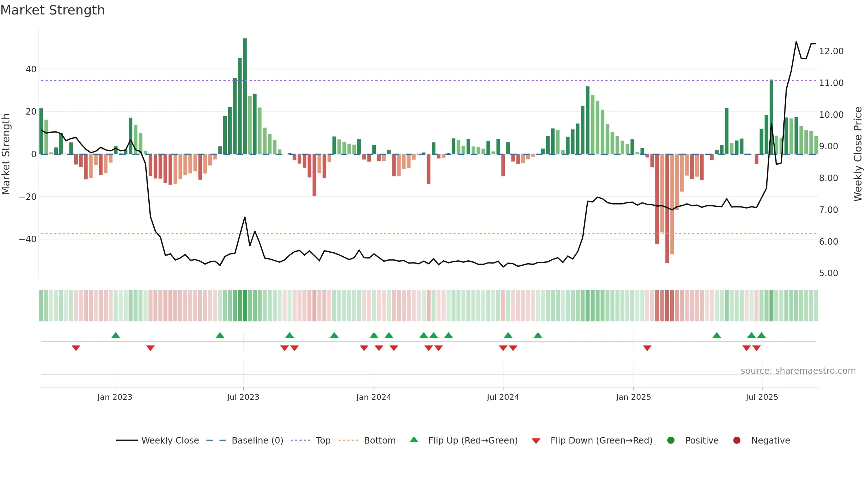Click the deepest red bar in early 2025
This screenshot has height=488, width=868.
point(667,209)
